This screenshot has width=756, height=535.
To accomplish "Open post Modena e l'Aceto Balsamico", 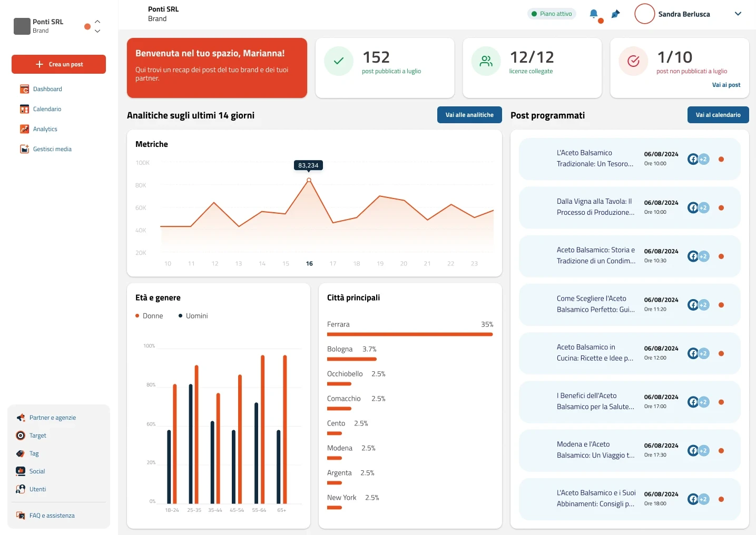I will coord(630,450).
